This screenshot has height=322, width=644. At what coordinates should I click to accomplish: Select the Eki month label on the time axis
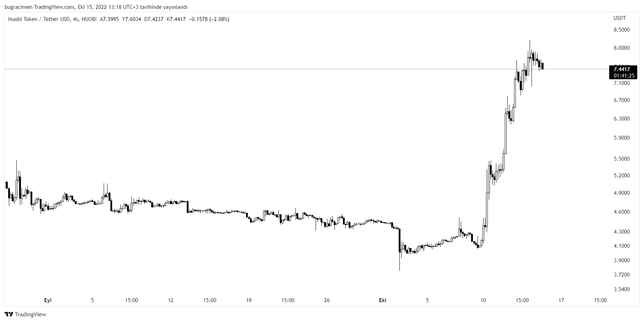coord(382,300)
